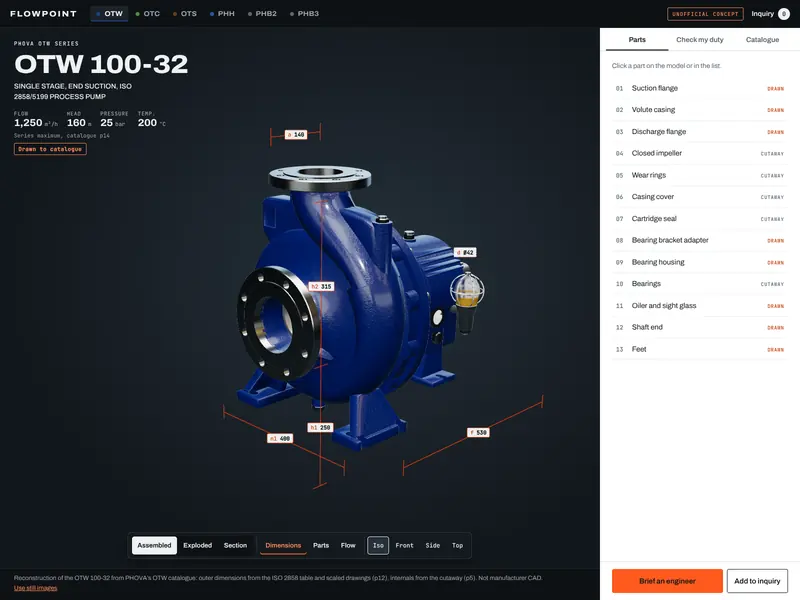Select Oiler and sight glass part
The width and height of the screenshot is (800, 600).
[699, 306]
